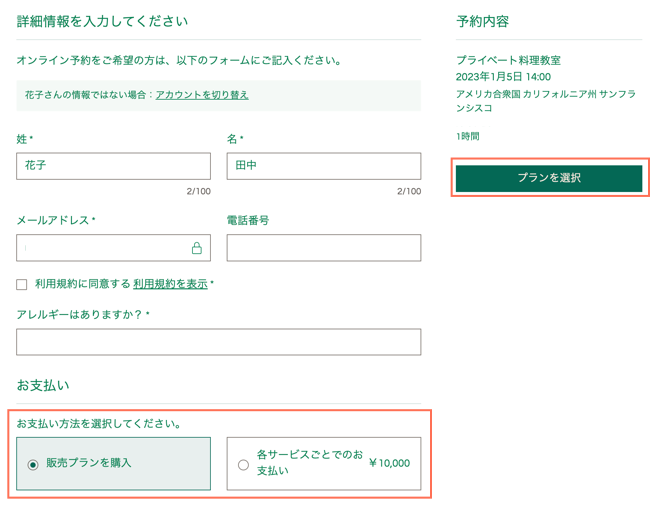This screenshot has height=516, width=660.
Task: Click the お支払い section heading
Action: pyautogui.click(x=43, y=385)
